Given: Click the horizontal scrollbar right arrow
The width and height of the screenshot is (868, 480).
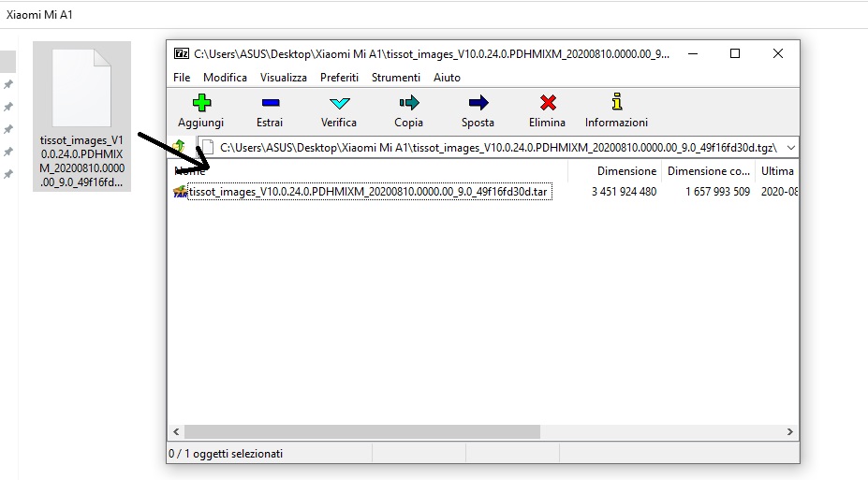Looking at the screenshot, I should point(790,432).
